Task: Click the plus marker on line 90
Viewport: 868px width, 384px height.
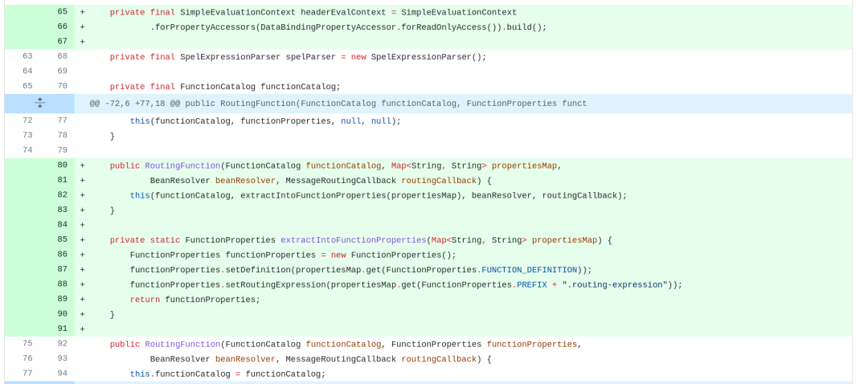Action: [x=83, y=314]
